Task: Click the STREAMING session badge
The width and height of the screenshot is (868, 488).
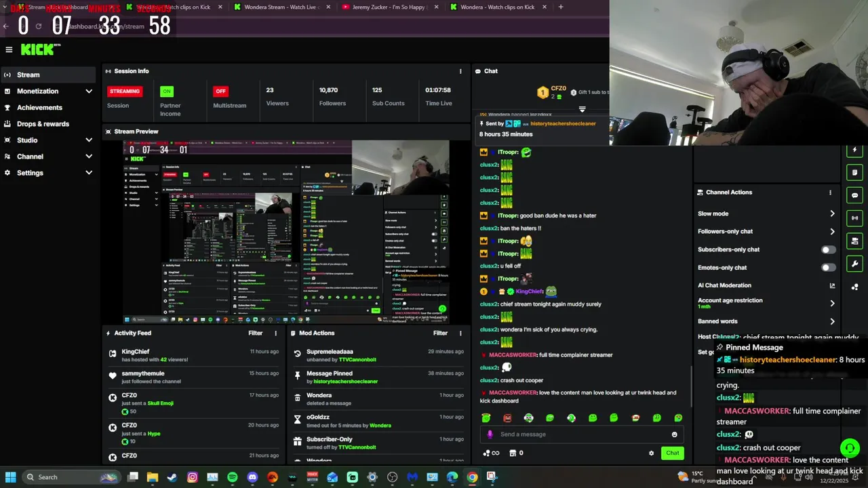Action: click(x=125, y=91)
